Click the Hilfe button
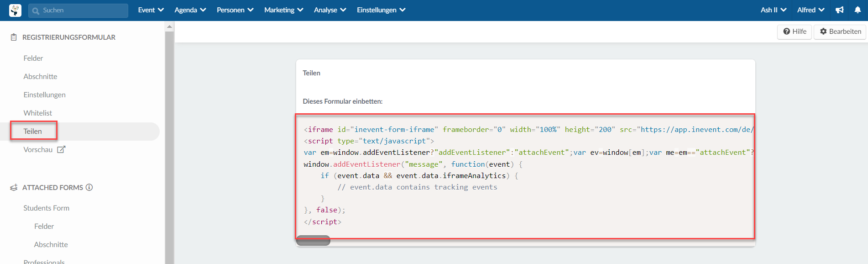Image resolution: width=868 pixels, height=264 pixels. pos(795,32)
